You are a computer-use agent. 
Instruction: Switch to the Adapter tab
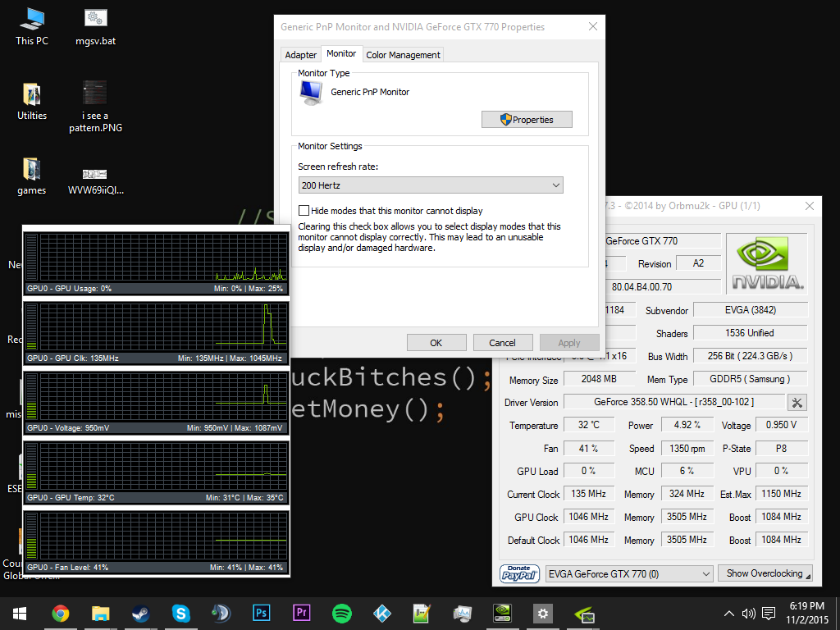pos(300,54)
